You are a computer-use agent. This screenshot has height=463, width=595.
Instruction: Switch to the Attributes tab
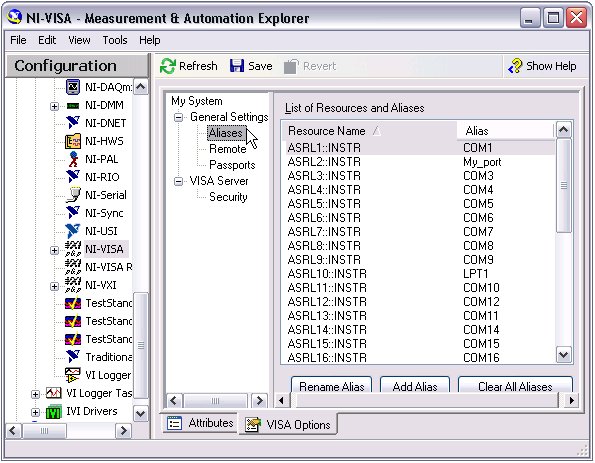click(x=200, y=423)
